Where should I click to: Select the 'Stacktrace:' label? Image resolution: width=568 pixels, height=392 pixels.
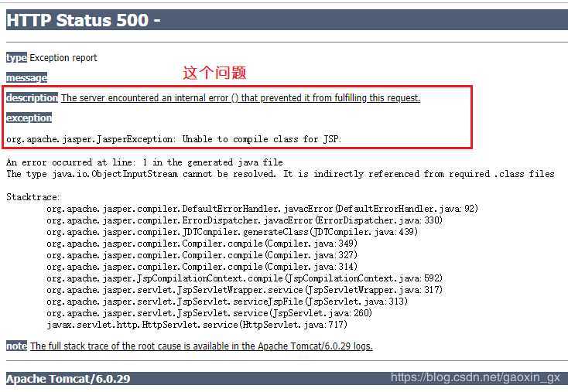33,197
